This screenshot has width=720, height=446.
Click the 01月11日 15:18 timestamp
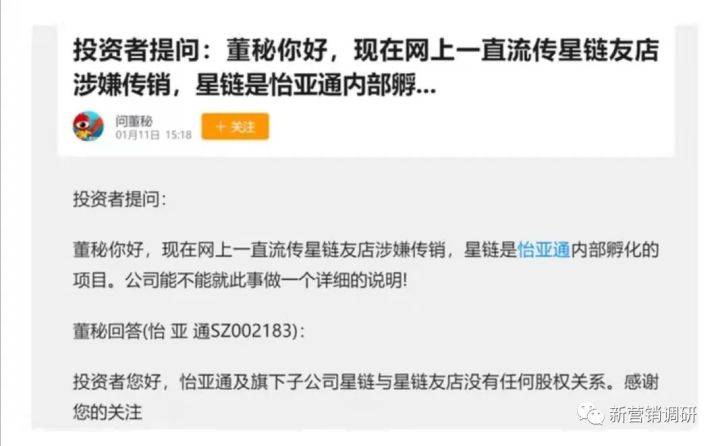153,135
